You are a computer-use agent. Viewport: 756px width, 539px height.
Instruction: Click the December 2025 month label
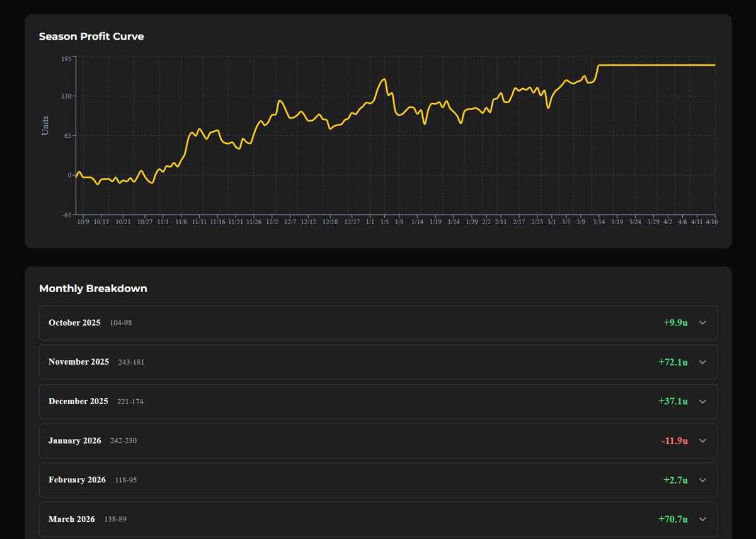point(78,401)
